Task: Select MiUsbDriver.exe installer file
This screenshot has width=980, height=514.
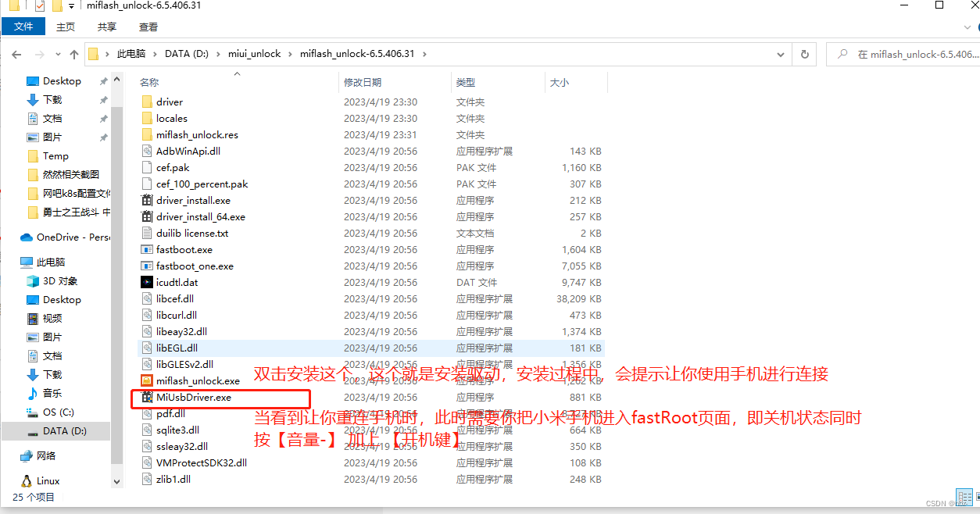Action: coord(194,397)
